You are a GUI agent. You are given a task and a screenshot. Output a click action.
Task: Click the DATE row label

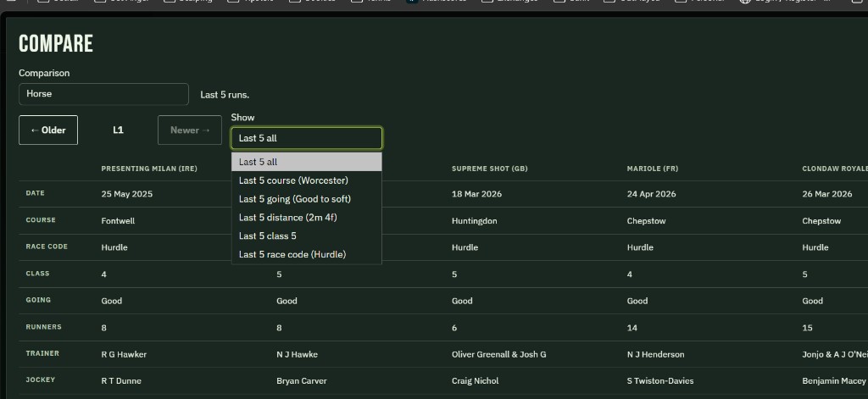coord(35,193)
